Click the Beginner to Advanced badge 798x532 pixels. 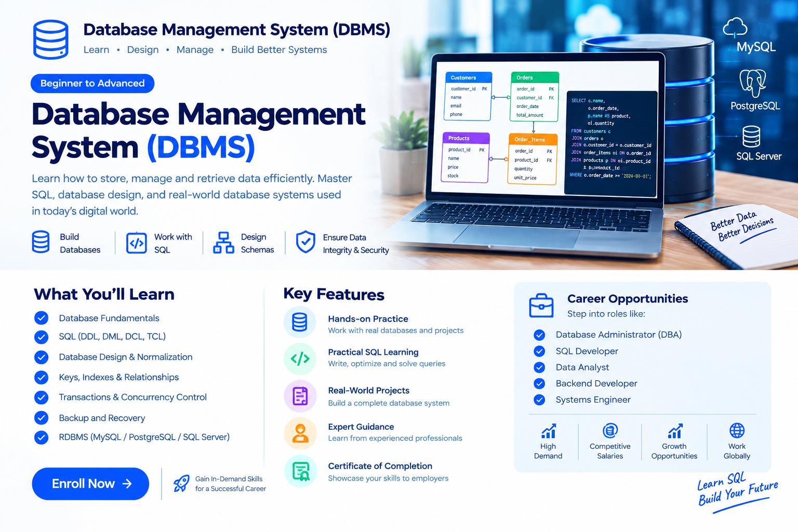point(92,84)
